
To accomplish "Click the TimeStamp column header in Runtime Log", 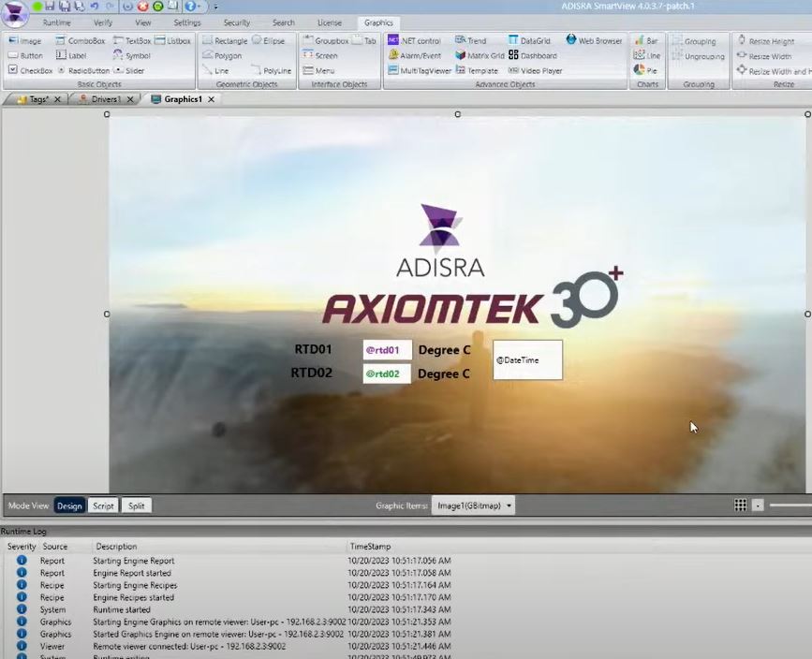I will click(370, 546).
